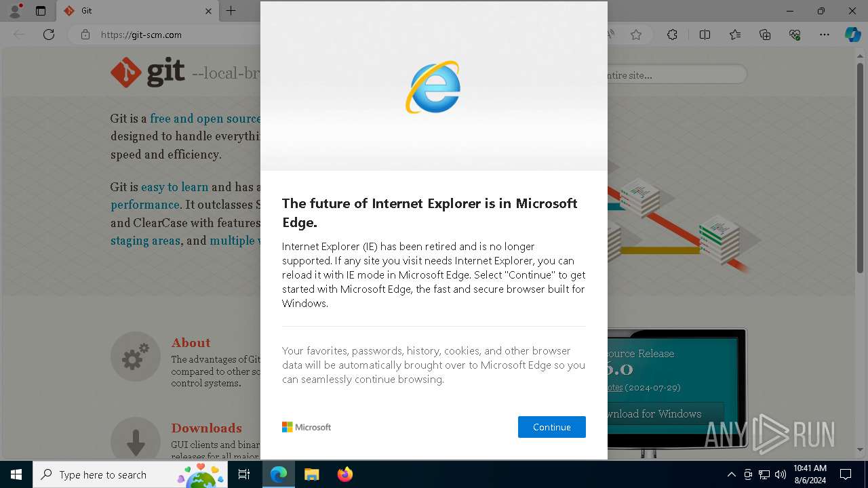View site information lock icon

coord(85,35)
